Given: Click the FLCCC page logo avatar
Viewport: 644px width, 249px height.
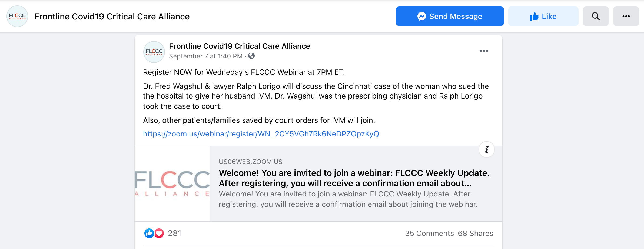Looking at the screenshot, I should 17,16.
